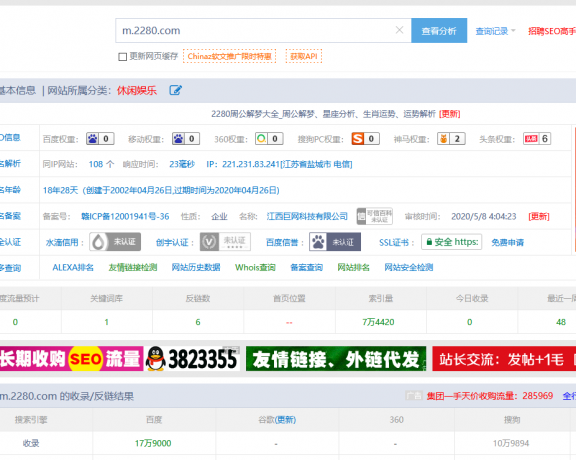Click the Toutiao icon for 头条权重

(531, 139)
